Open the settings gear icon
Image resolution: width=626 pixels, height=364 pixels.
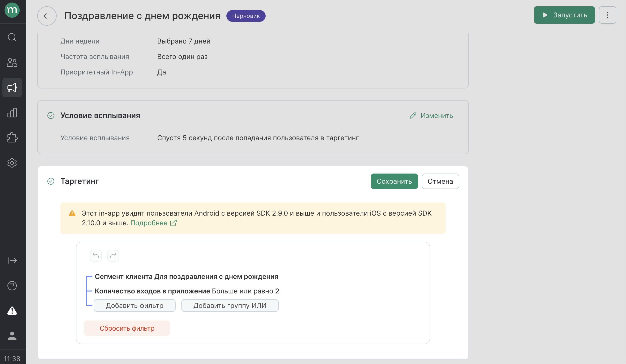point(12,163)
